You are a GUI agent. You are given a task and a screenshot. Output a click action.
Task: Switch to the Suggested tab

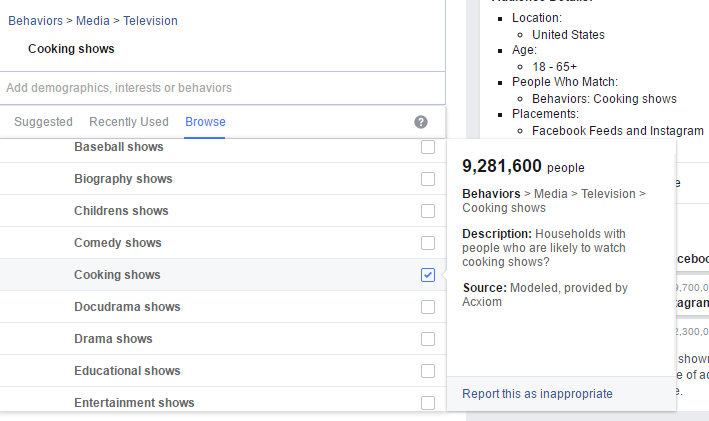pos(43,122)
